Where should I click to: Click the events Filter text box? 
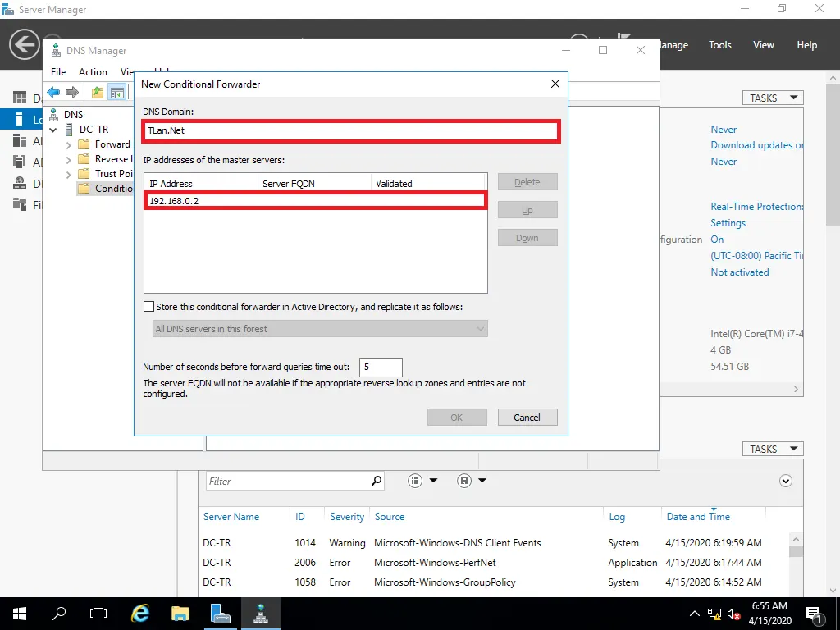288,481
